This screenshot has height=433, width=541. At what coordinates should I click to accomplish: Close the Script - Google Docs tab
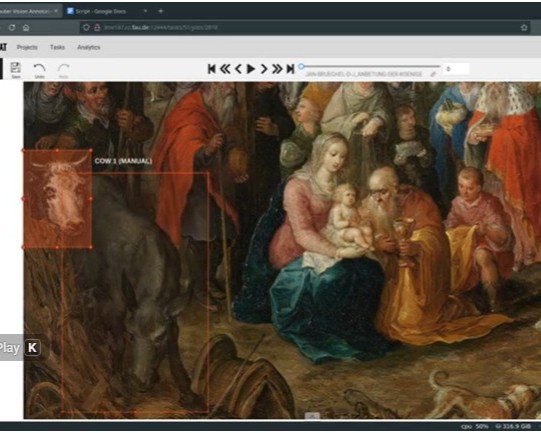145,11
